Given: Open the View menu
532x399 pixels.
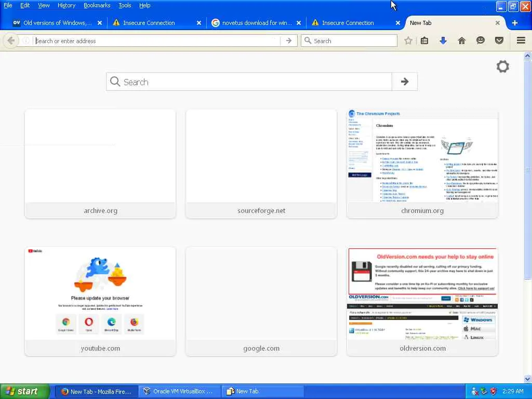Looking at the screenshot, I should click(x=44, y=5).
